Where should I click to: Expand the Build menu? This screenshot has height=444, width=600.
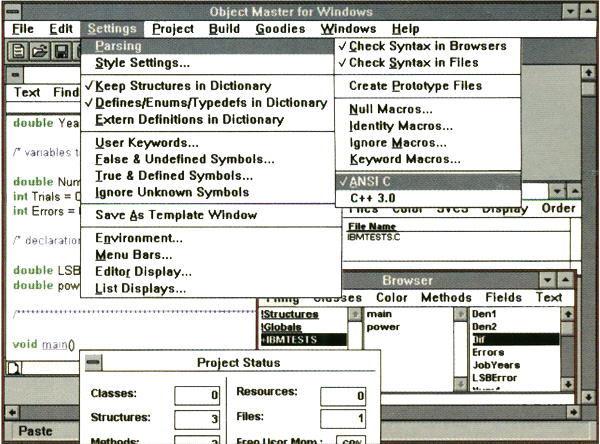(x=226, y=29)
